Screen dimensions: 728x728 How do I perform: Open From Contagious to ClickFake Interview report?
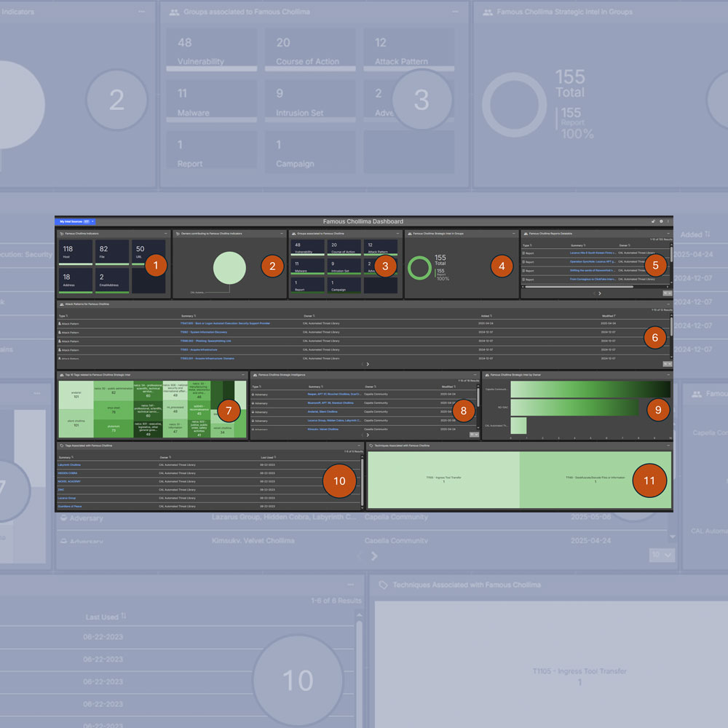pos(593,280)
